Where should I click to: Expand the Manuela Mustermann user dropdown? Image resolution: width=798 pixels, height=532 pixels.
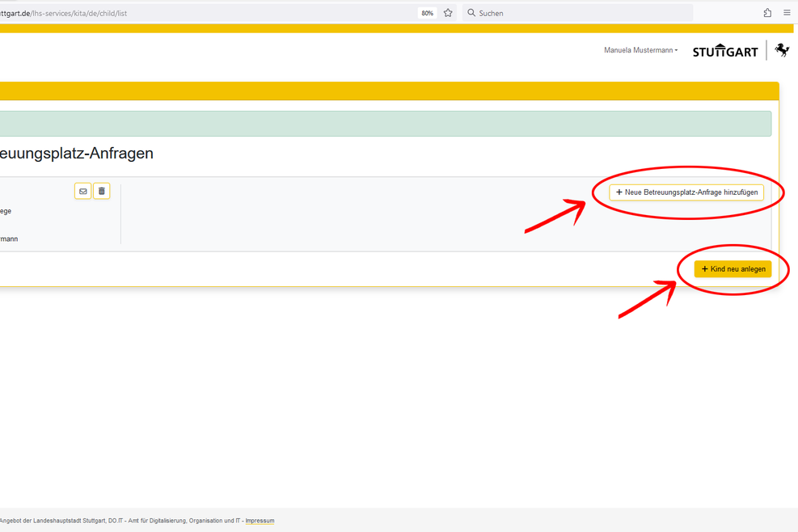pos(640,50)
